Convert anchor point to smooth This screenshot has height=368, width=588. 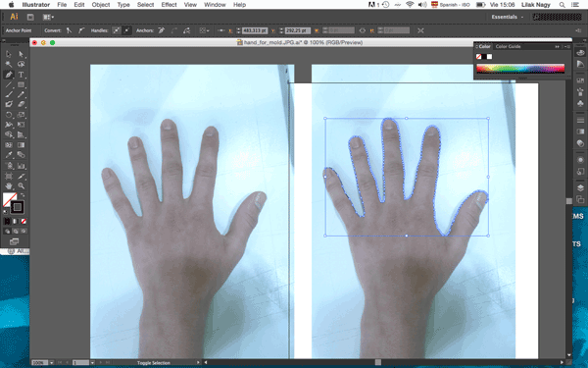click(x=80, y=30)
